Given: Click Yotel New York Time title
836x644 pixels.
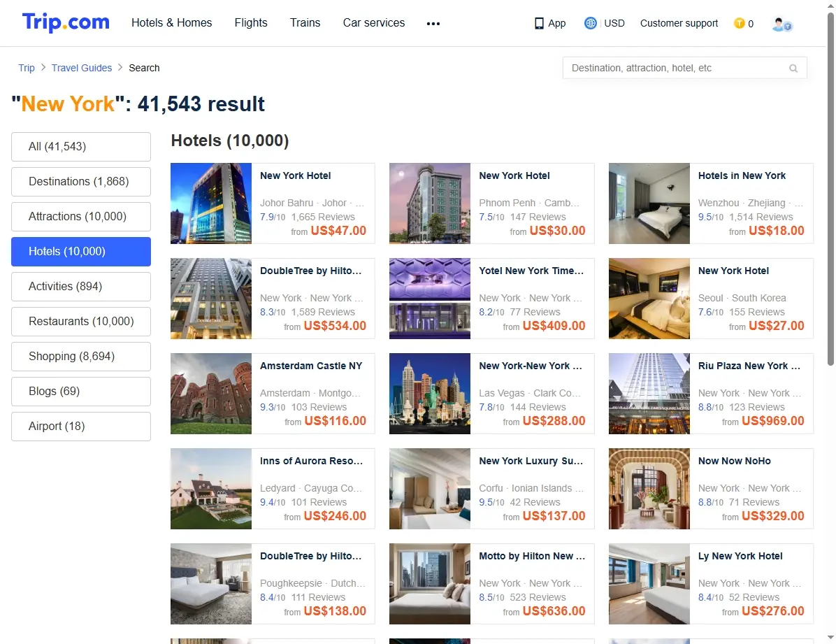Looking at the screenshot, I should click(531, 271).
